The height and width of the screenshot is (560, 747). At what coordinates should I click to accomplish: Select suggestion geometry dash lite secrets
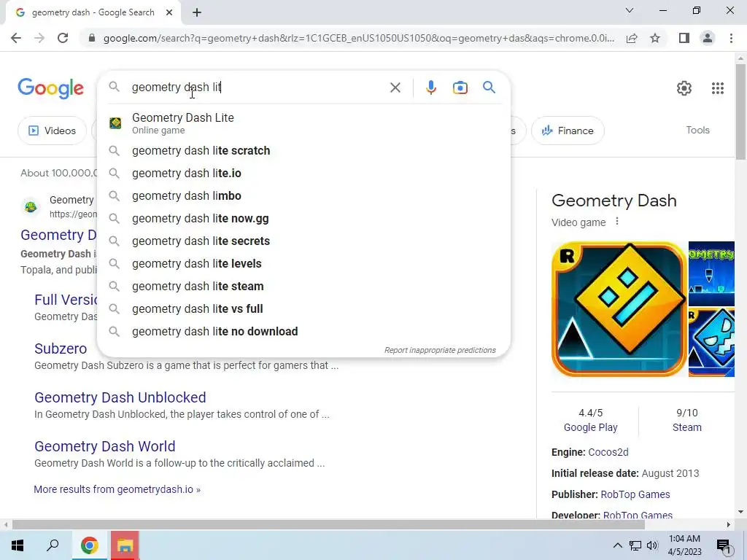[303, 241]
